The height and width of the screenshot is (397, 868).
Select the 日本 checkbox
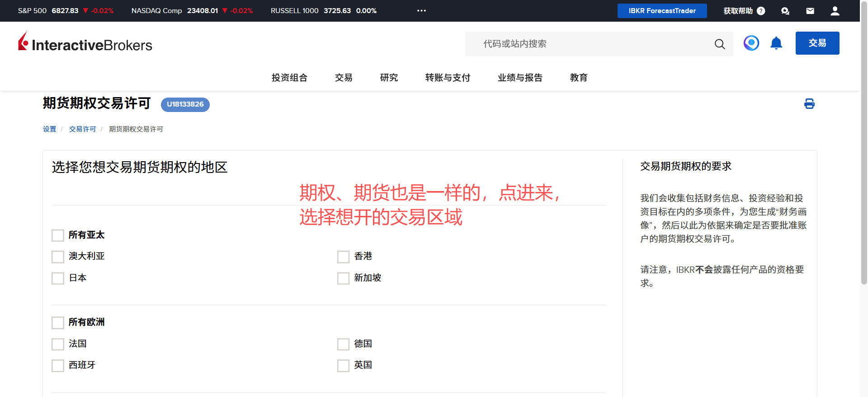click(x=58, y=278)
